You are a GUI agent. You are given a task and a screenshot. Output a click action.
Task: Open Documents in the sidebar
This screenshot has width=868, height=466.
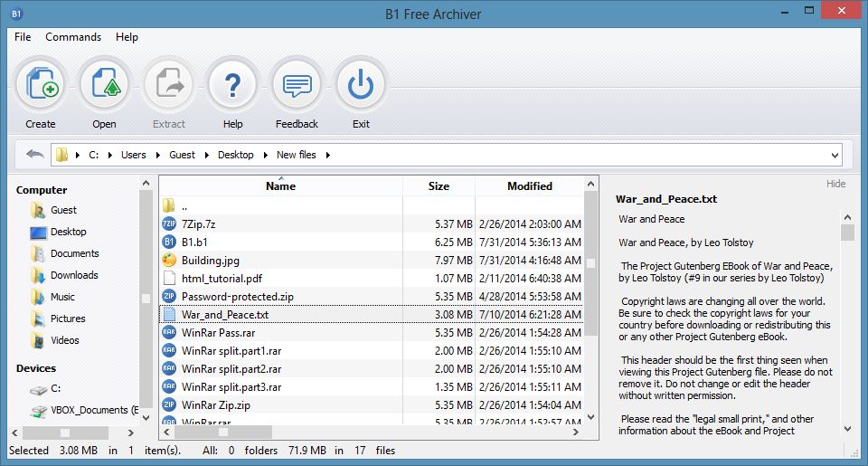point(75,253)
